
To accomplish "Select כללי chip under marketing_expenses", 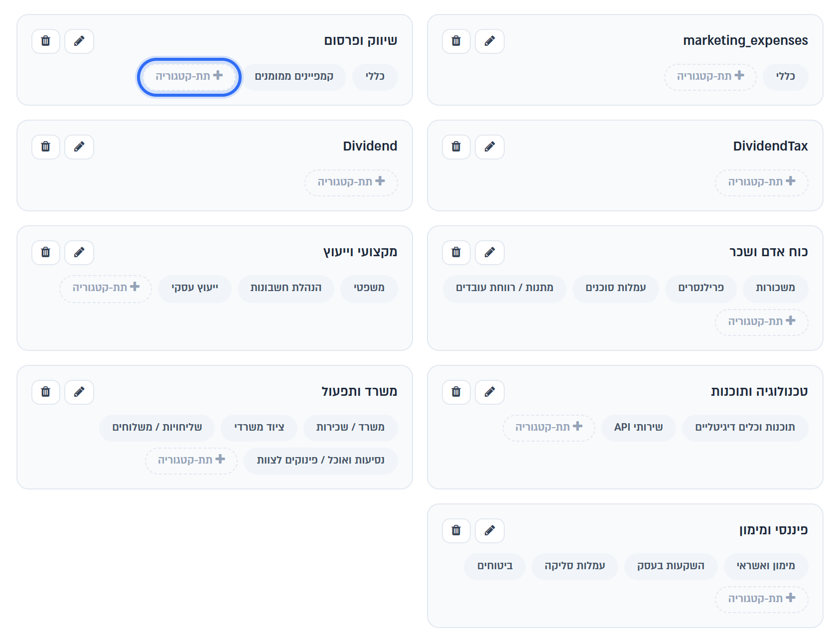I will [786, 77].
